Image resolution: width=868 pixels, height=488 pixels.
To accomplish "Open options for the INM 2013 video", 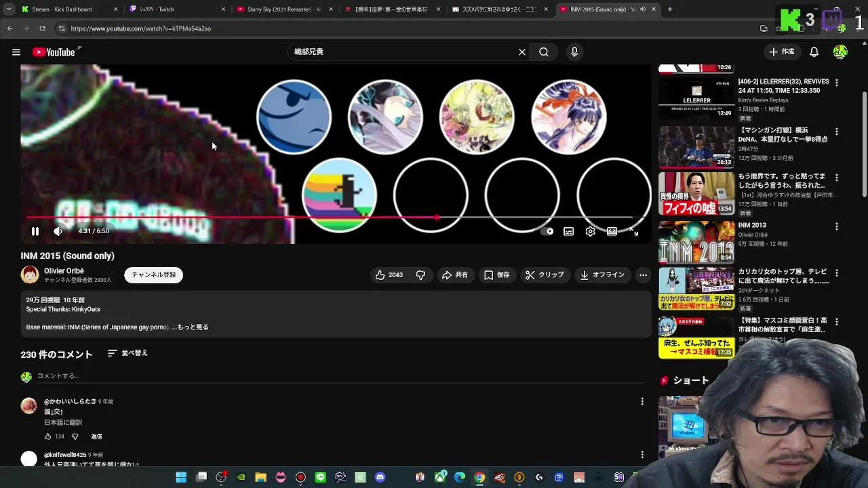I will [836, 226].
